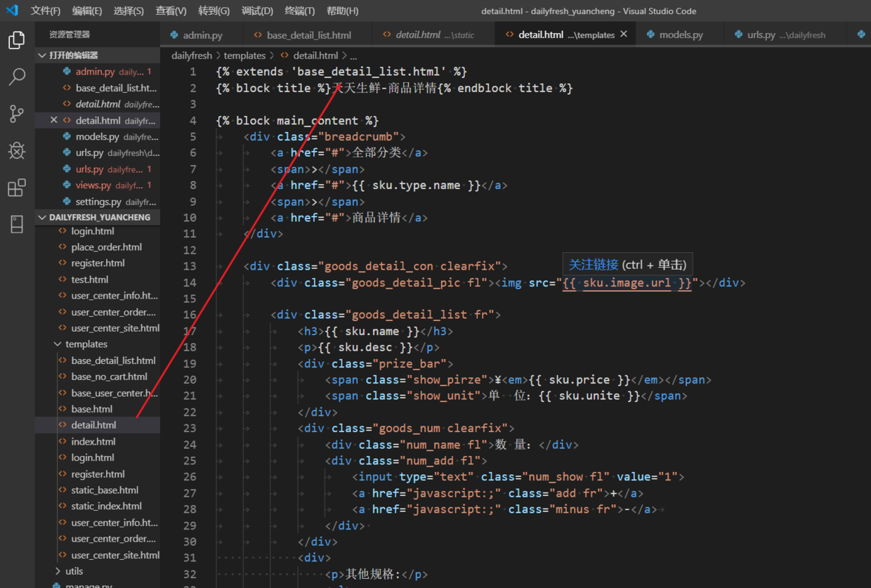The height and width of the screenshot is (588, 871).
Task: Open the Extensions view icon
Action: [17, 188]
